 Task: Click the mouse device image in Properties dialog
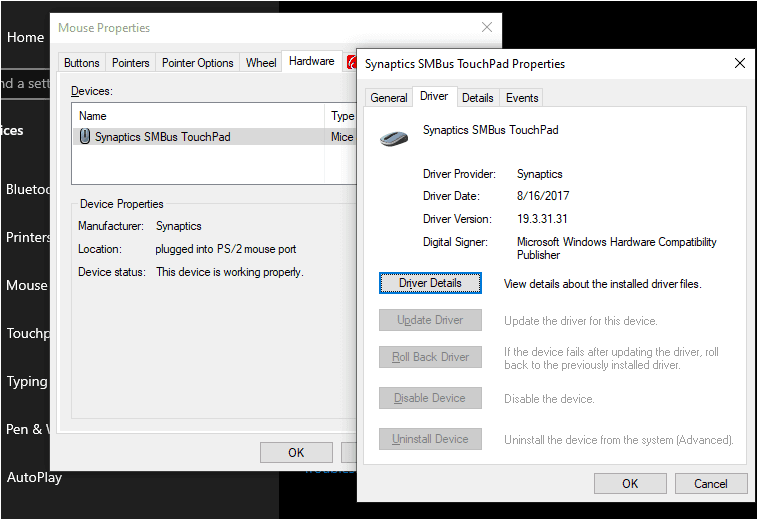pos(394,139)
